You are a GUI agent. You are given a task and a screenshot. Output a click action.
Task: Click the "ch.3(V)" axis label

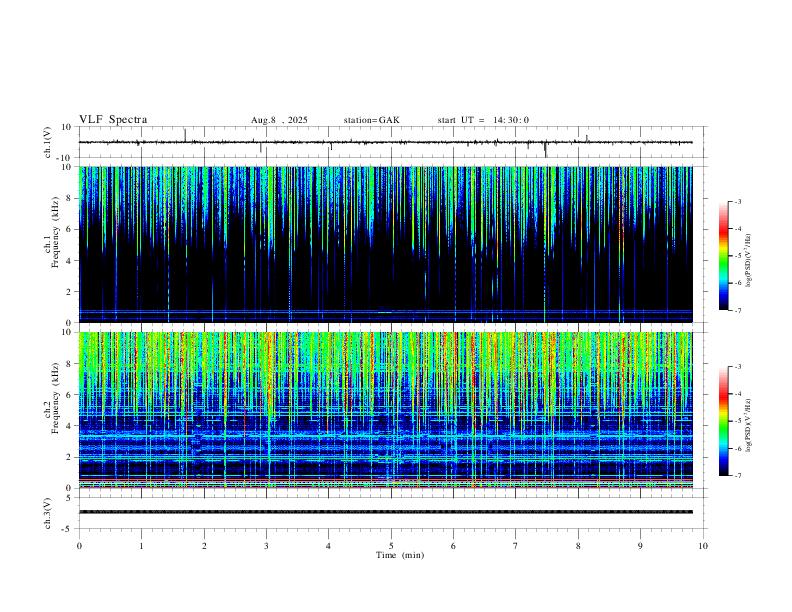48,513
